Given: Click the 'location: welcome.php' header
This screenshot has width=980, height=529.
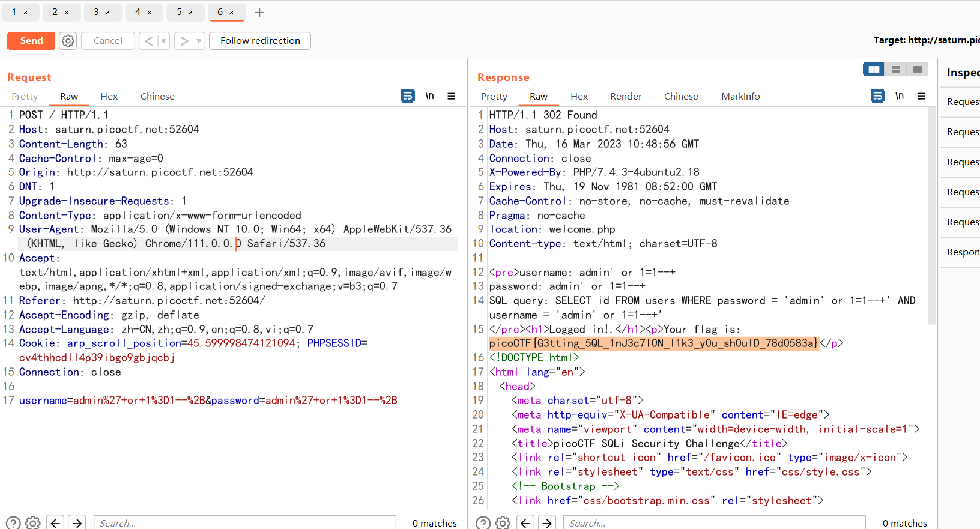Looking at the screenshot, I should (x=552, y=229).
